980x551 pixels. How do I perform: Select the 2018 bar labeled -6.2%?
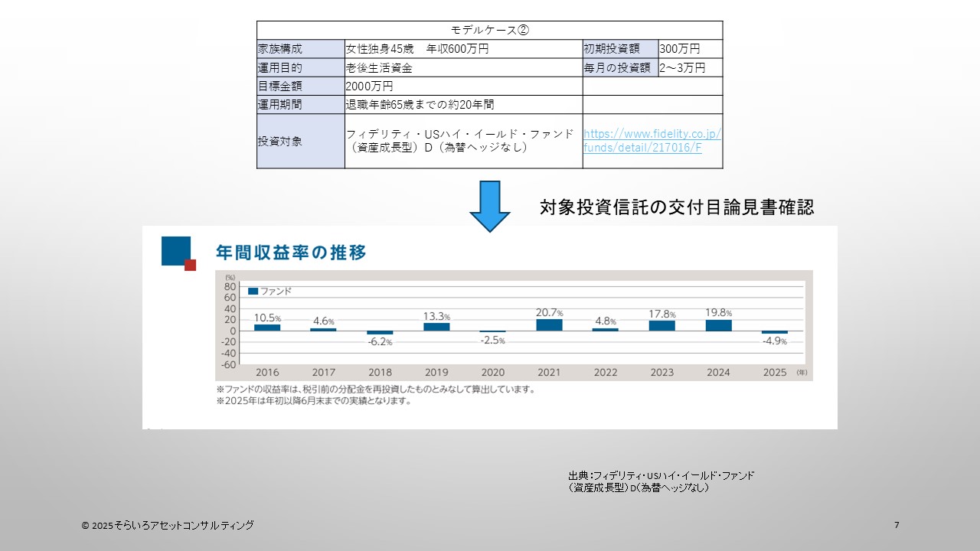[380, 333]
